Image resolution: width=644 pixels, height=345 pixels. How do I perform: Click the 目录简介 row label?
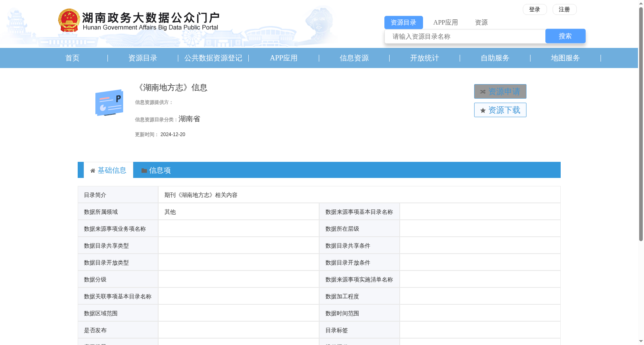click(x=95, y=195)
